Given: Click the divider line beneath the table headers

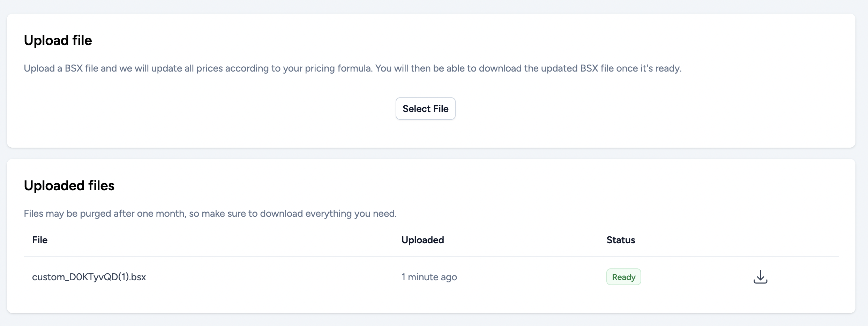Looking at the screenshot, I should 431,257.
